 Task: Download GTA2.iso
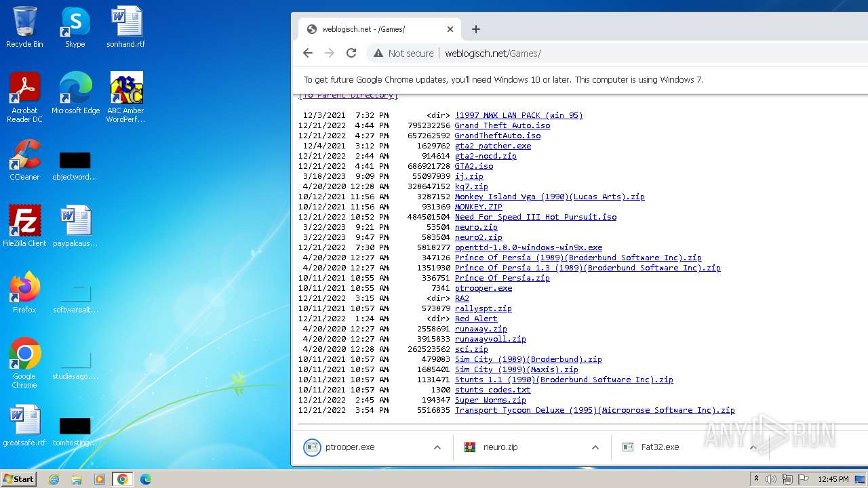[474, 166]
